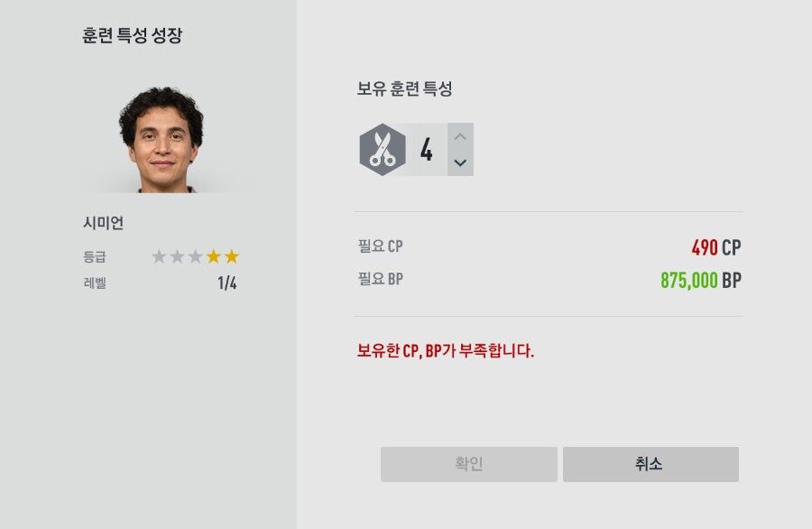
Task: Click the scissors training trait icon
Action: 383,150
